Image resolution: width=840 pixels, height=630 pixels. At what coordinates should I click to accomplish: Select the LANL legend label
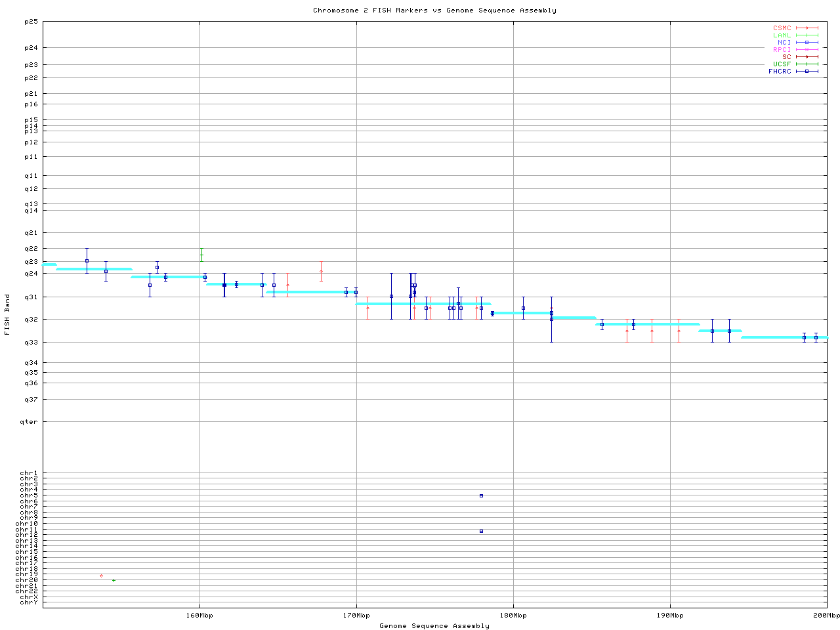782,35
